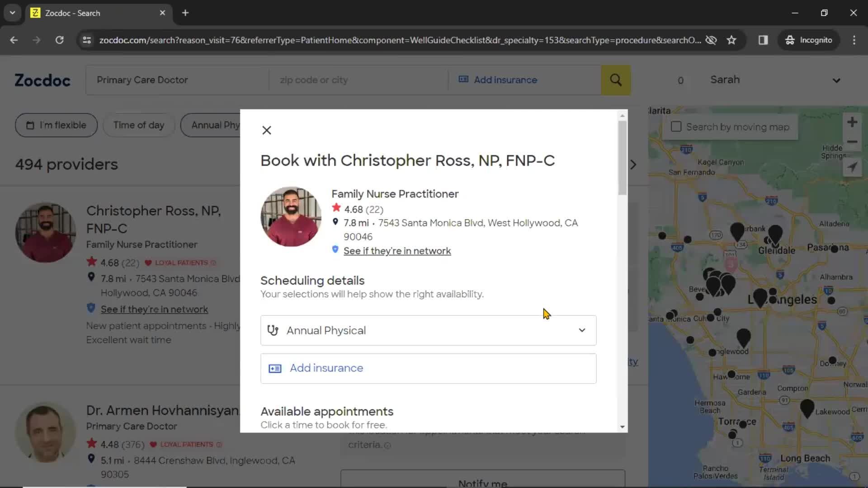
Task: Click Christopher Ross name in results list
Action: click(154, 220)
